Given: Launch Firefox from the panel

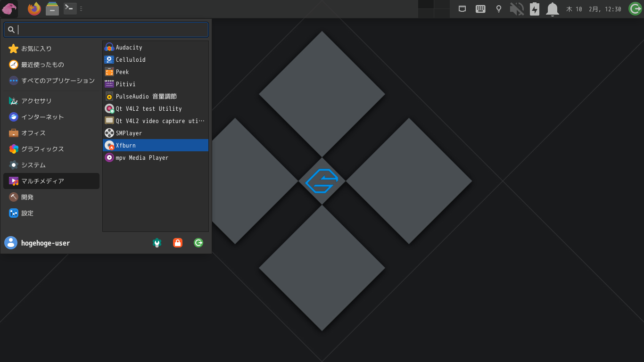Looking at the screenshot, I should (x=34, y=8).
